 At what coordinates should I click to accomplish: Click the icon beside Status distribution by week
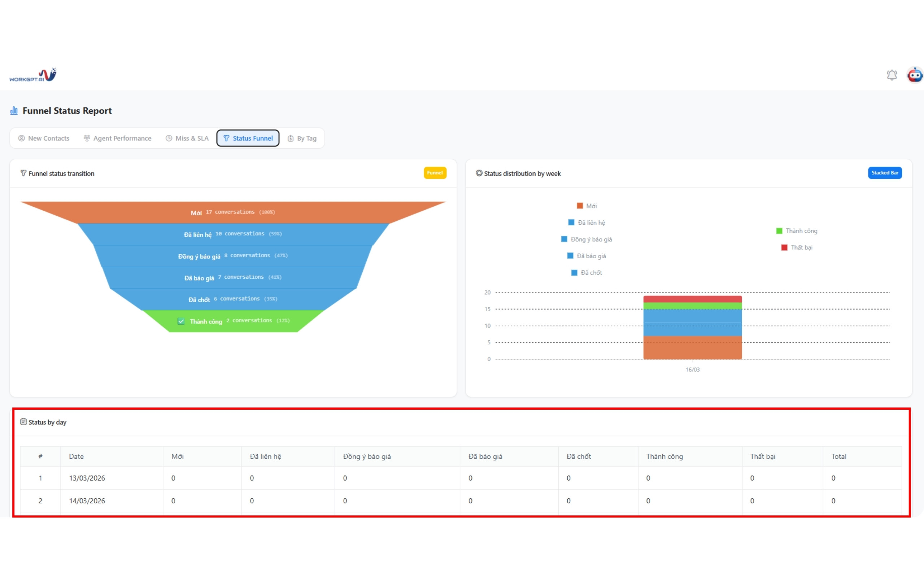[x=479, y=173]
